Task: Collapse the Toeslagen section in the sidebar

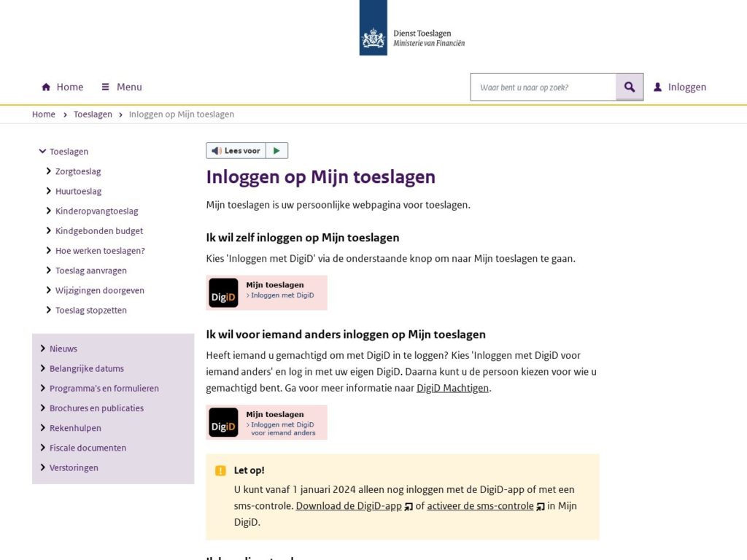Action: pos(42,151)
